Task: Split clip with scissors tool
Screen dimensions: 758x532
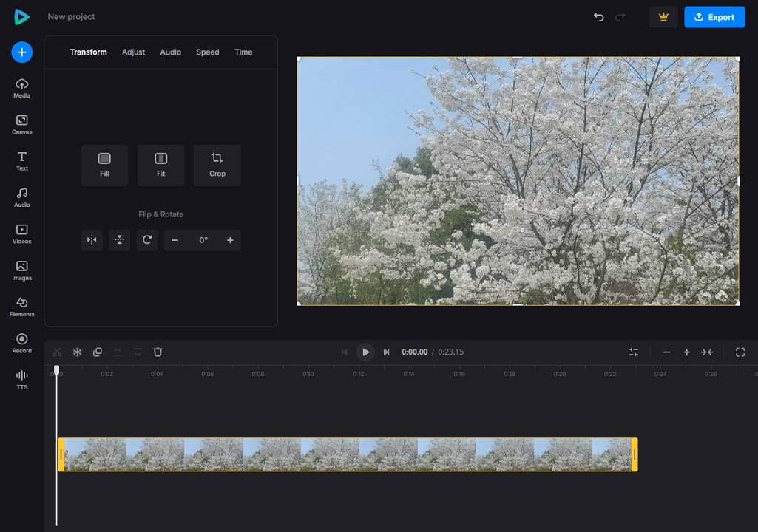Action: coord(57,352)
